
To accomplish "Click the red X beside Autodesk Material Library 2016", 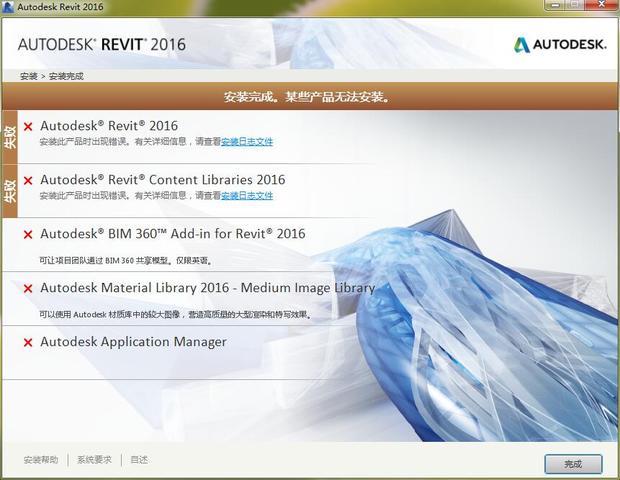I will click(28, 289).
